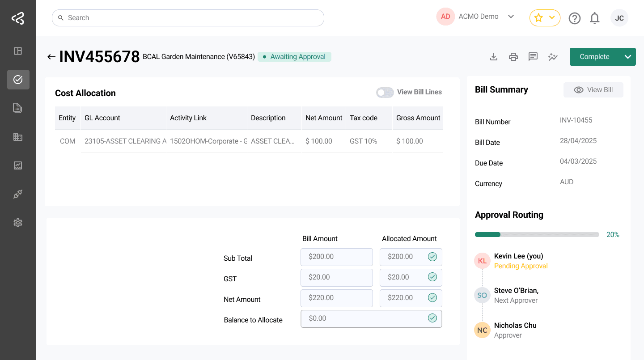The image size is (644, 360).
Task: Click the Complete button
Action: pyautogui.click(x=594, y=57)
